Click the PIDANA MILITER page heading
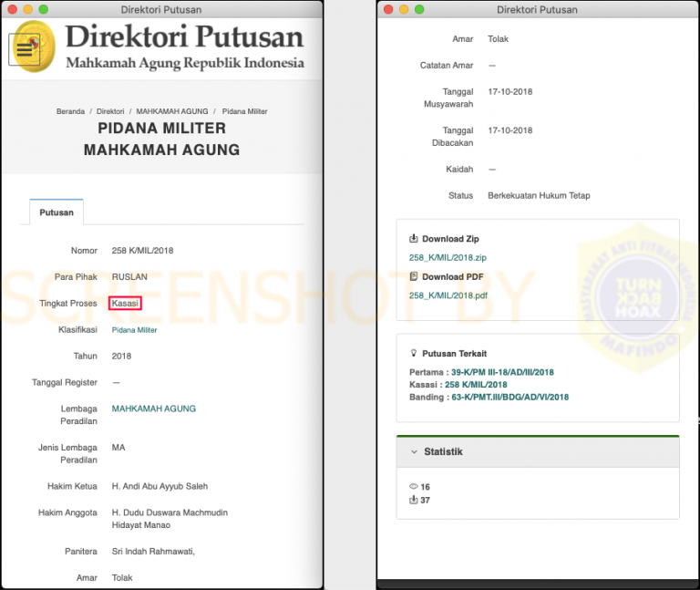Viewport: 700px width, 590px height. (162, 129)
